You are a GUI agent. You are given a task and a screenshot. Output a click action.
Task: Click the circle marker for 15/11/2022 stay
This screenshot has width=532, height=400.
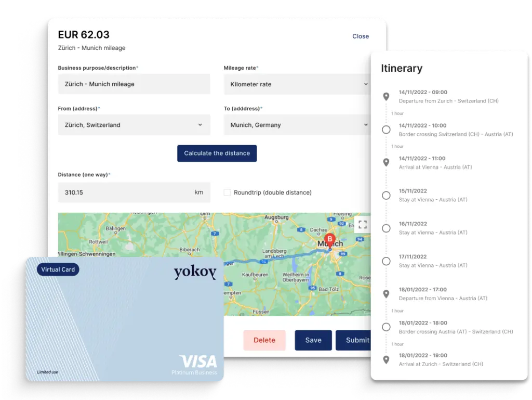(x=386, y=196)
